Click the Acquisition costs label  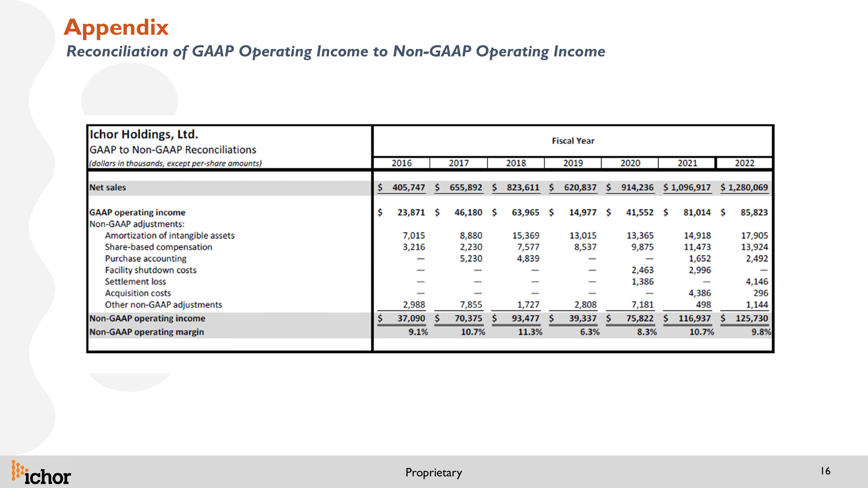138,293
